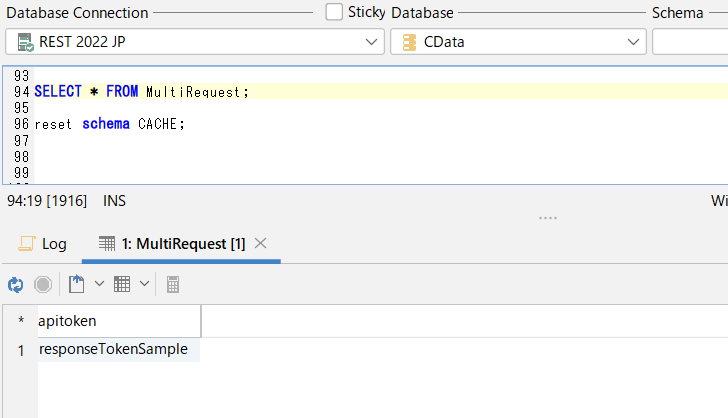Click the export results icon

[x=77, y=284]
